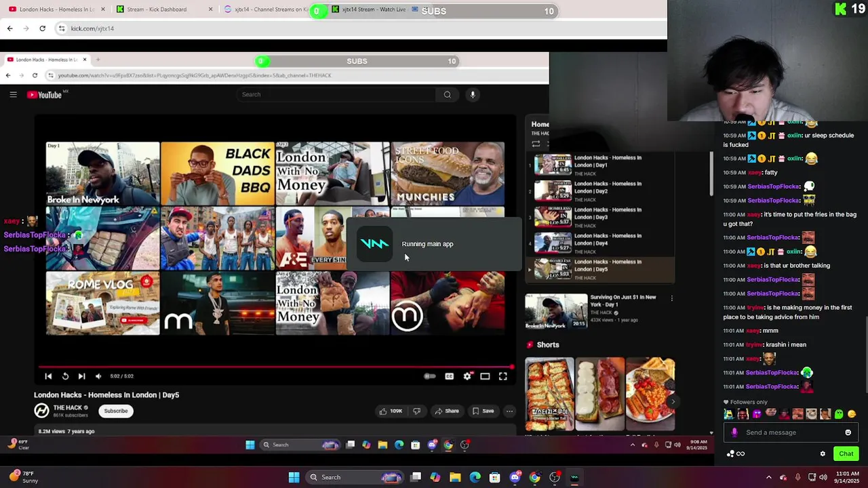Send message with green Chat button
Image resolution: width=868 pixels, height=488 pixels.
846,454
